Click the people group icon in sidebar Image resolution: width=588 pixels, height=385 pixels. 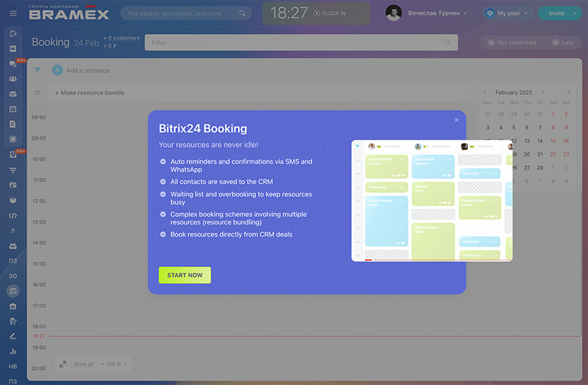[13, 78]
